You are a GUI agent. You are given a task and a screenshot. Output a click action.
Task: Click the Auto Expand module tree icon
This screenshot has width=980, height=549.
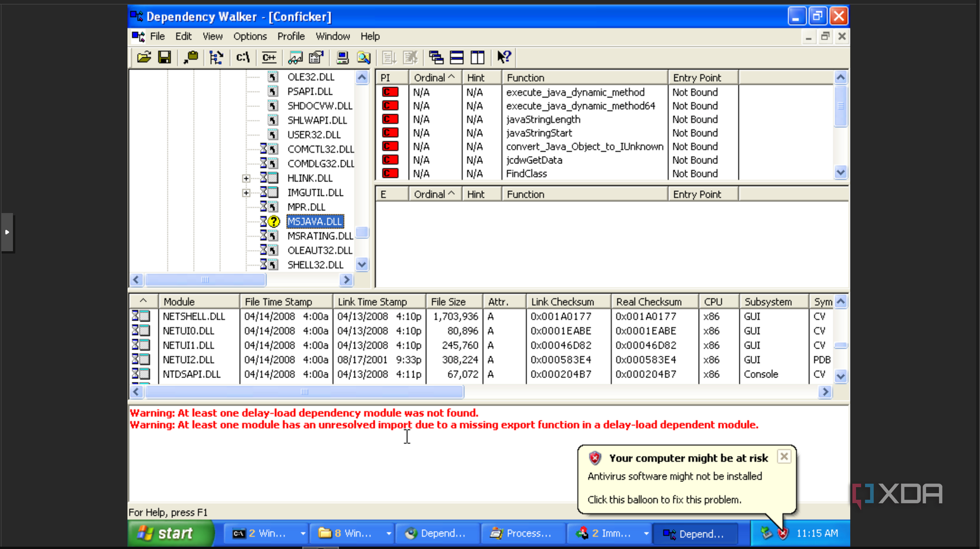[216, 57]
